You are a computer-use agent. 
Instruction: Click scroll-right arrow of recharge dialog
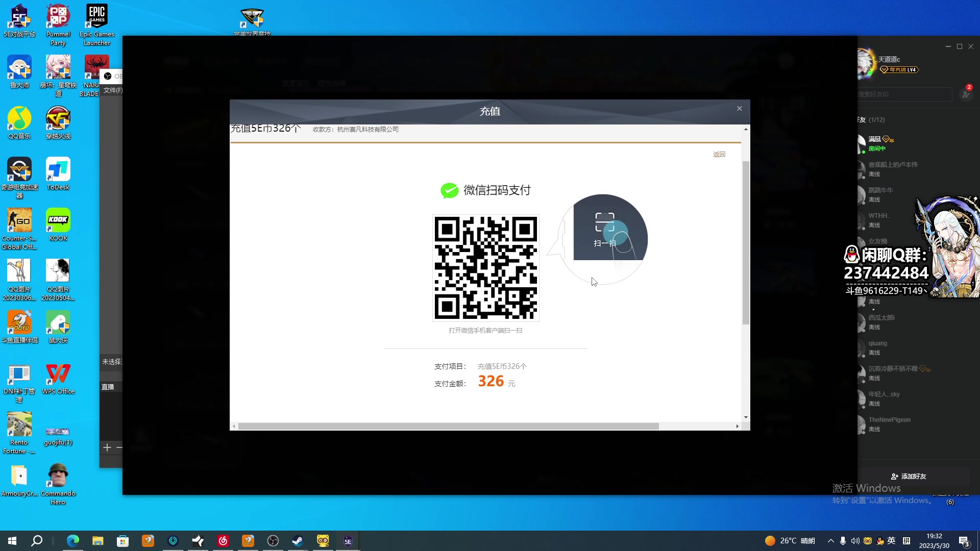click(737, 426)
